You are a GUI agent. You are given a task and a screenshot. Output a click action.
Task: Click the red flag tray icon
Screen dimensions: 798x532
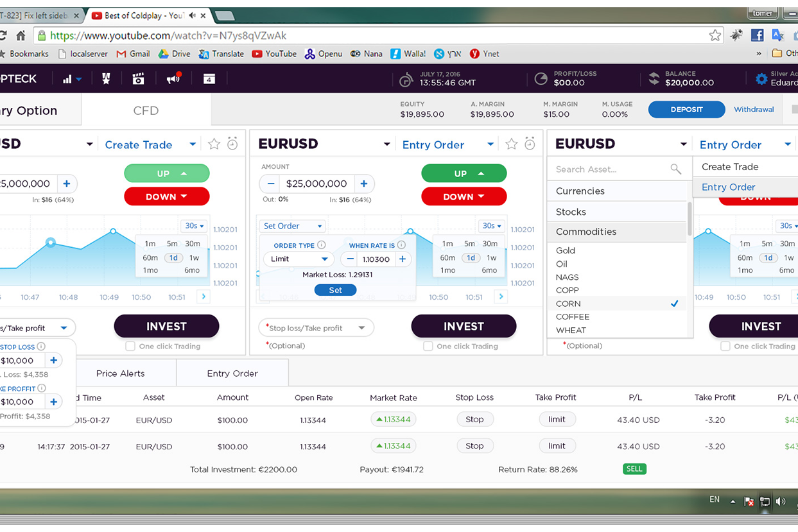point(749,502)
